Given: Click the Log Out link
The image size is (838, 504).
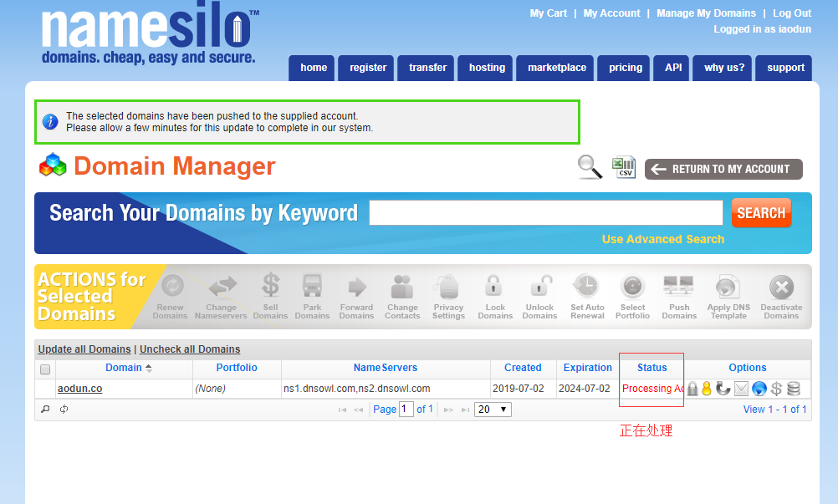Looking at the screenshot, I should click(792, 13).
